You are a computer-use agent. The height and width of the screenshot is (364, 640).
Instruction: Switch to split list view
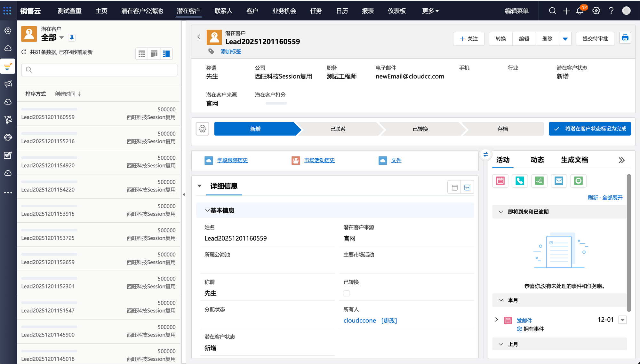[166, 54]
